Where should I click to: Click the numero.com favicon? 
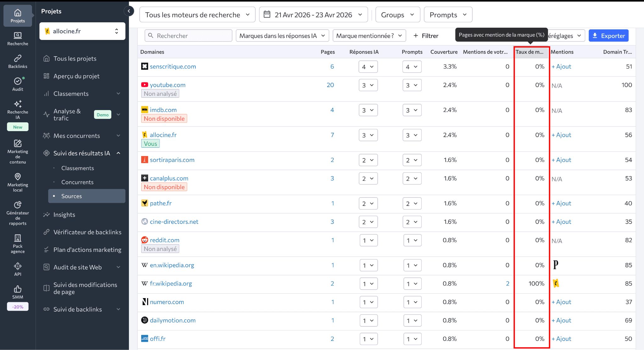pos(145,302)
